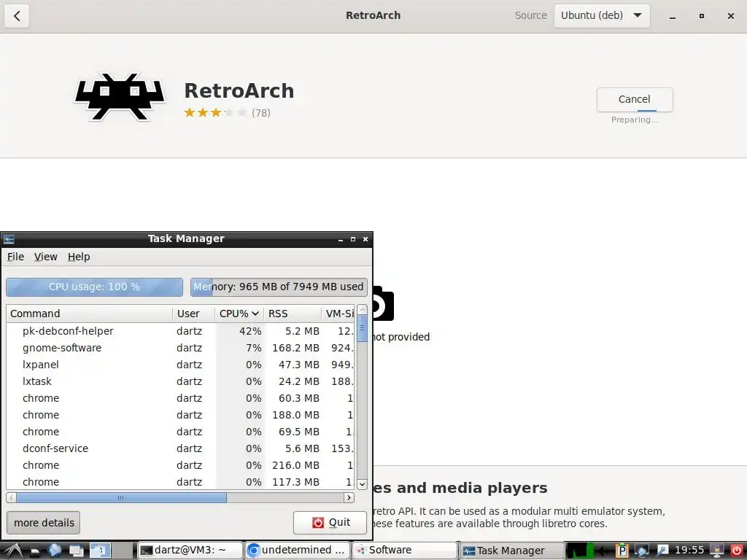Select the dconf-service process row

[181, 448]
